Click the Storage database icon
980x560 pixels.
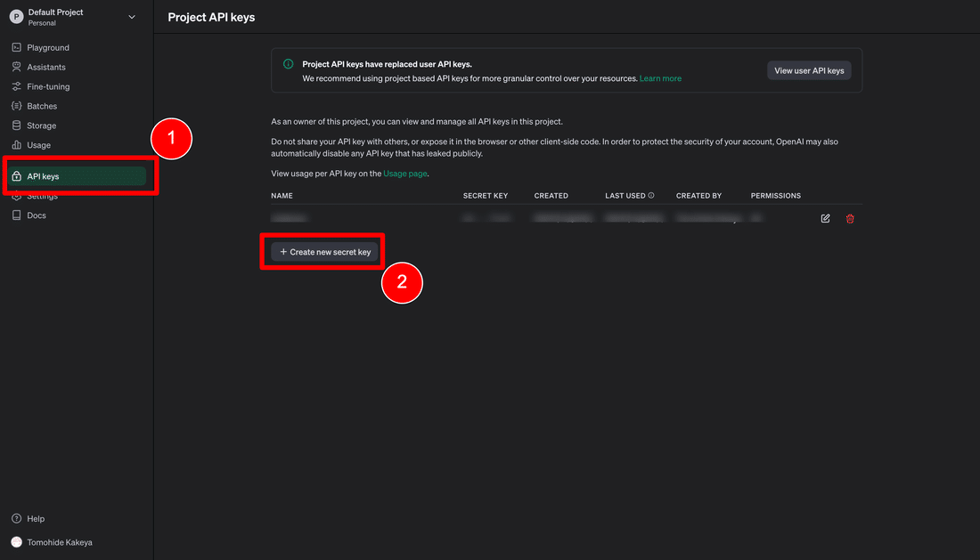coord(17,126)
